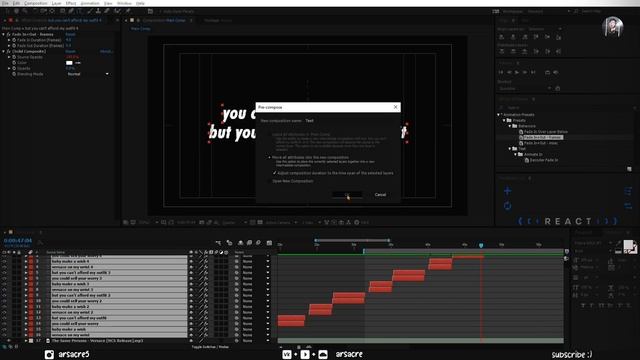This screenshot has width=640, height=360.
Task: Open parent dropdown for 'versace on my wrist' layer
Action: pos(256,335)
